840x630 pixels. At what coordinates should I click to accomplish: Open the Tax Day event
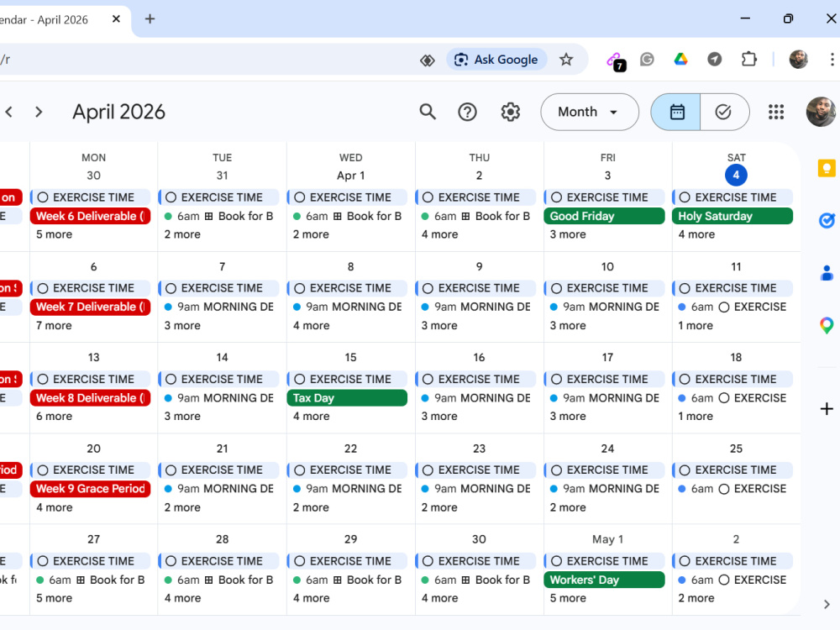click(x=347, y=398)
